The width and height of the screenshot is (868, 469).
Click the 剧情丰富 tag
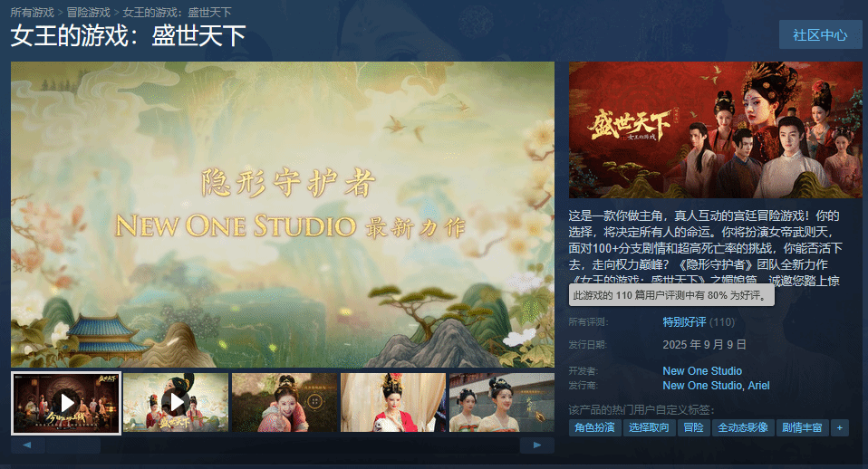point(802,427)
